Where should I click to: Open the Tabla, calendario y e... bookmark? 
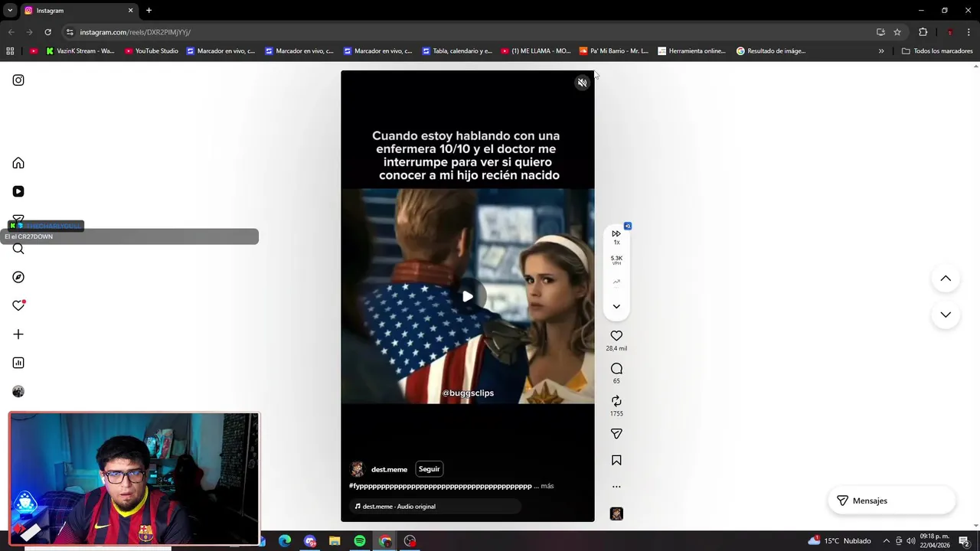click(457, 51)
